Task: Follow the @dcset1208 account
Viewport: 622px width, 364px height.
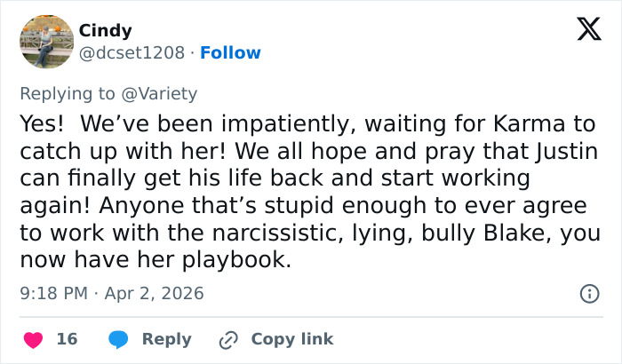Action: click(230, 53)
